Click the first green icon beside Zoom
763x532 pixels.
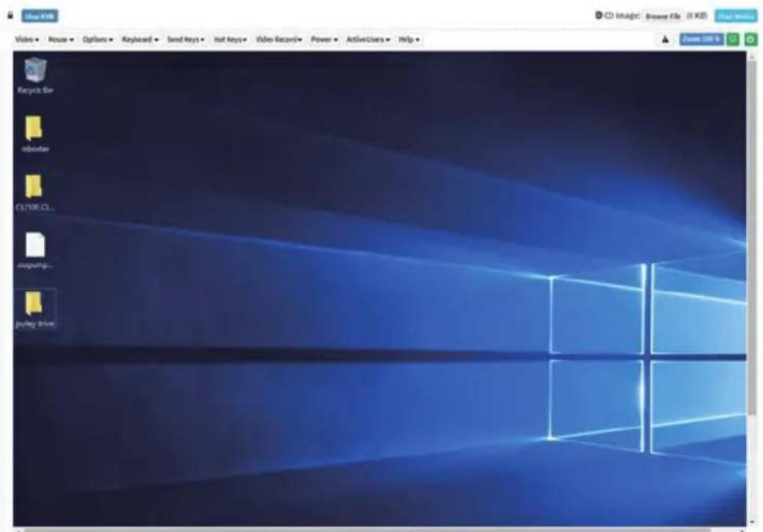pyautogui.click(x=733, y=39)
